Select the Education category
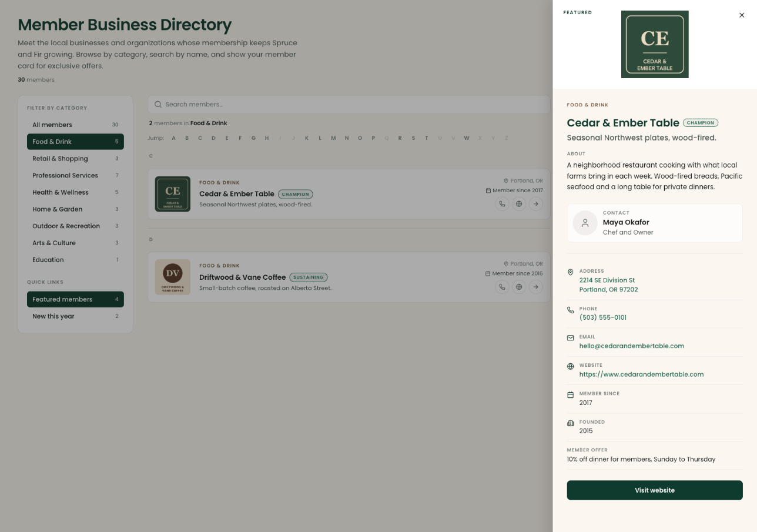The width and height of the screenshot is (757, 532). tap(75, 260)
